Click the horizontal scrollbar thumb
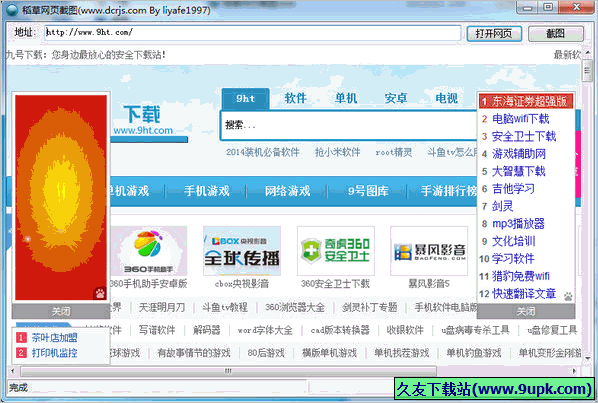 pos(228,371)
